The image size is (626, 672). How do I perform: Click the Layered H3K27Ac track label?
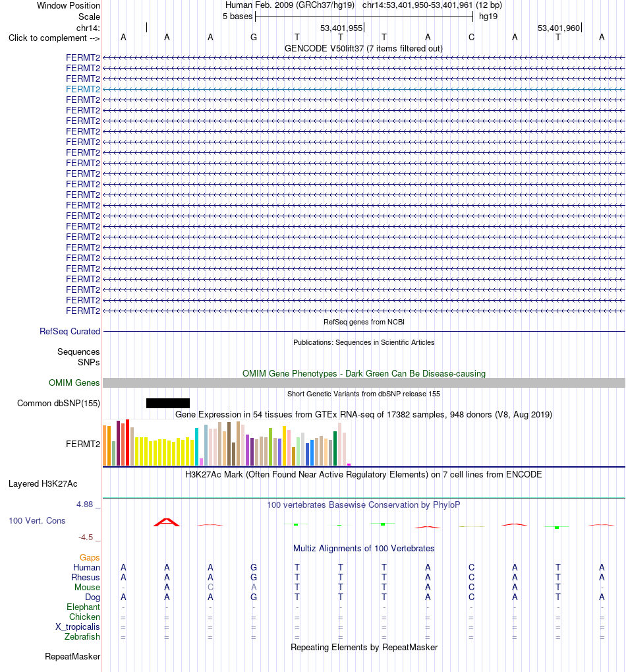(x=43, y=484)
